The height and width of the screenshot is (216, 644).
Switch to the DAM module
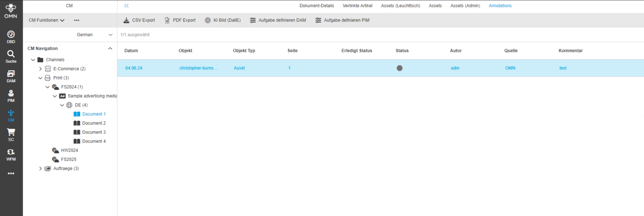(x=11, y=76)
